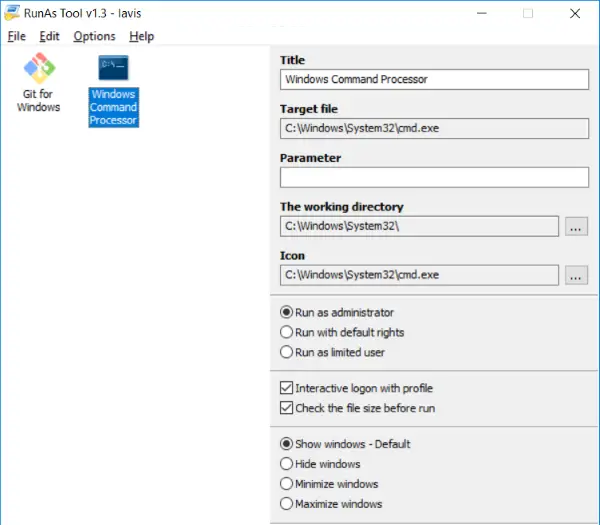Screen dimensions: 600x525
Task: Open the Options menu
Action: pos(94,36)
